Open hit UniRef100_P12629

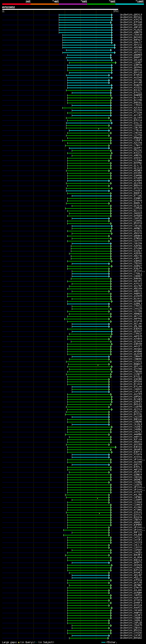pyautogui.click(x=131, y=30)
